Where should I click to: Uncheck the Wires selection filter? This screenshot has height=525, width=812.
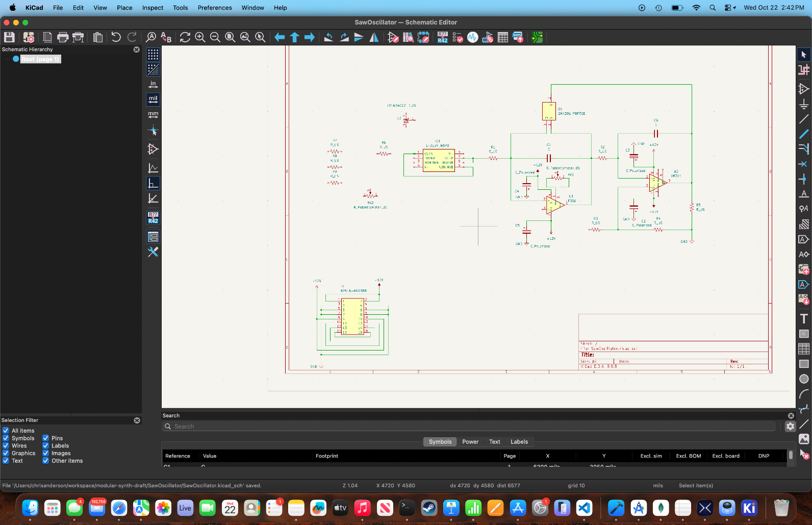pyautogui.click(x=6, y=445)
